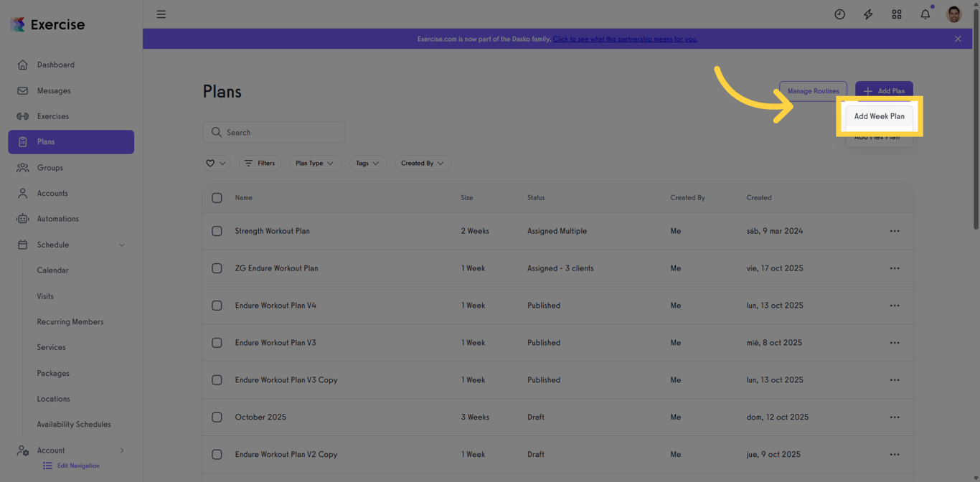Sort by the Status column header

click(536, 198)
